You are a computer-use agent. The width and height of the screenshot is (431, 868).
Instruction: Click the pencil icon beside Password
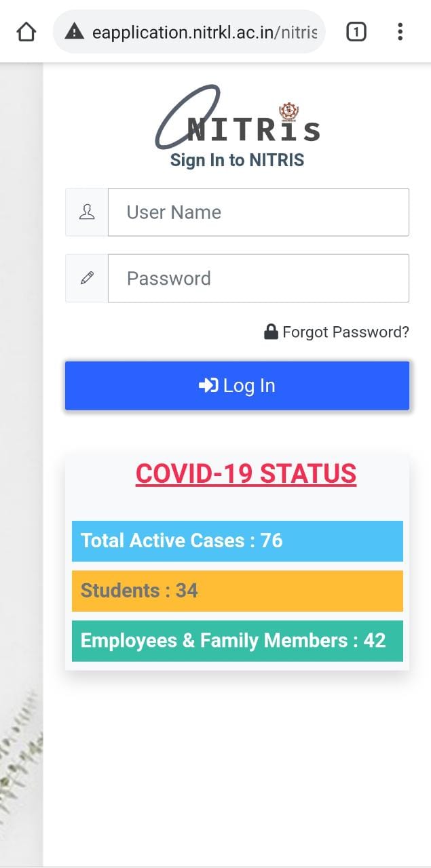87,278
